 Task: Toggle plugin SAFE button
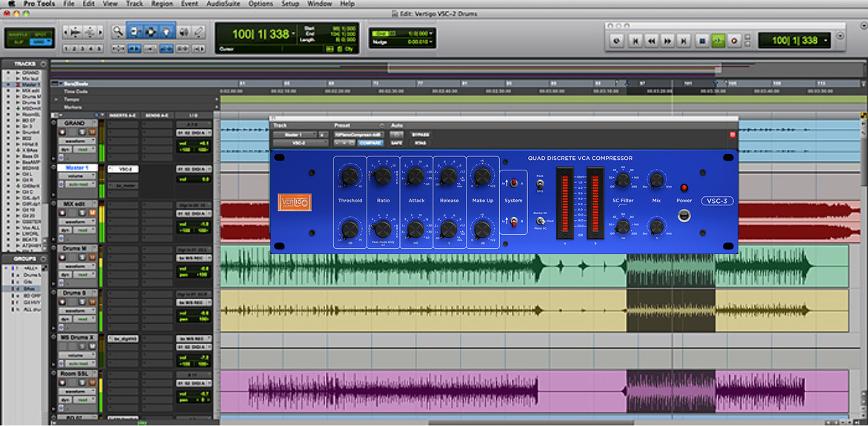click(396, 143)
